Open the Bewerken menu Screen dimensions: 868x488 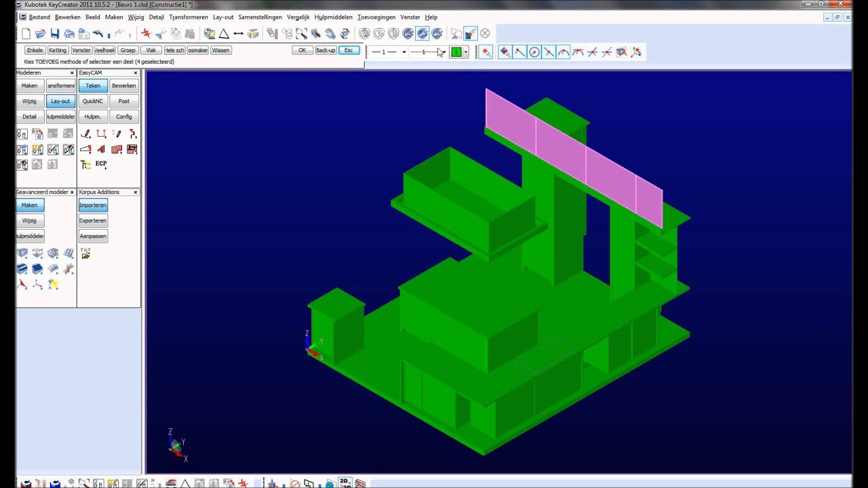click(x=68, y=17)
